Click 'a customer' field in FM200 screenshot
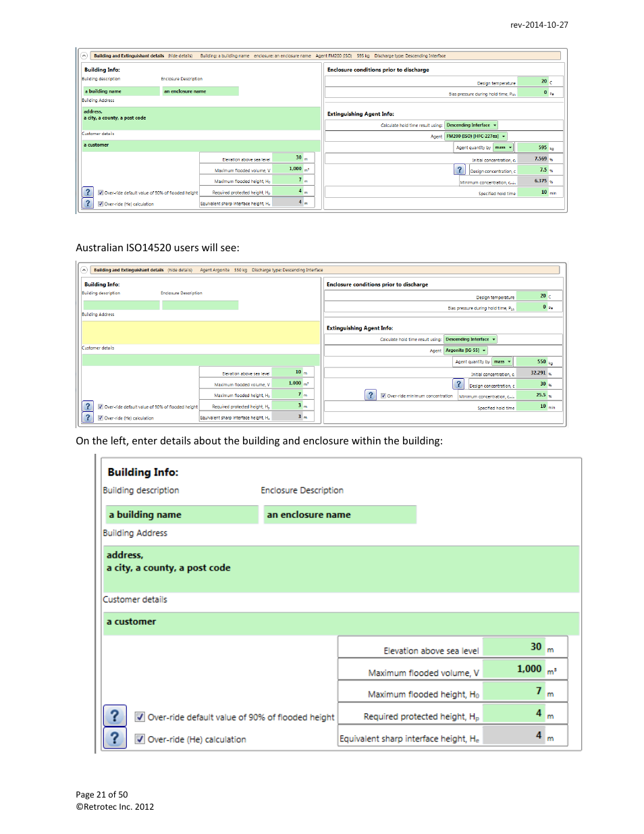 click(201, 145)
